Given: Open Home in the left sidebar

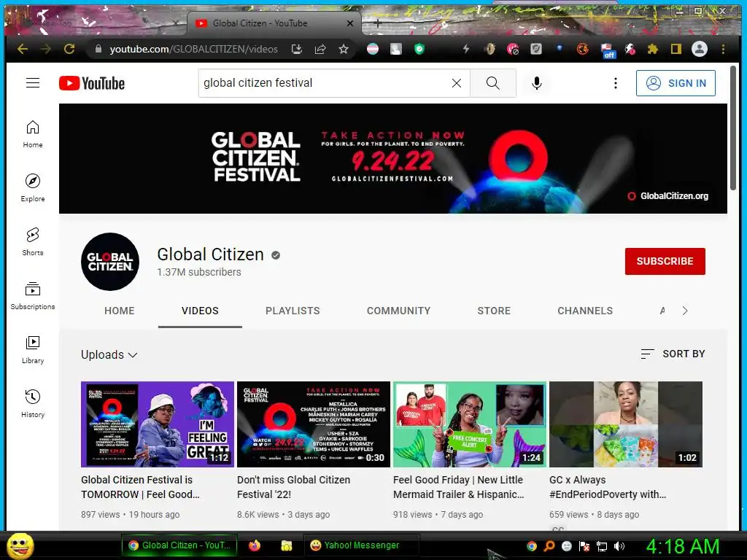Looking at the screenshot, I should coord(32,134).
